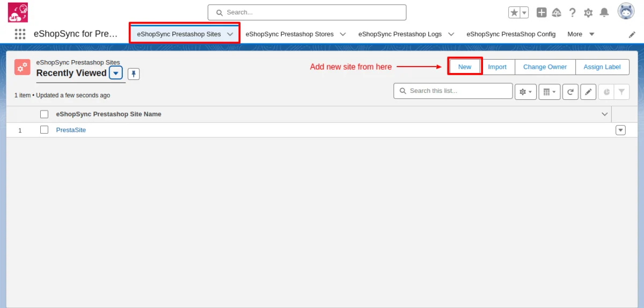Expand the favorites list dropdown arrow

point(524,12)
